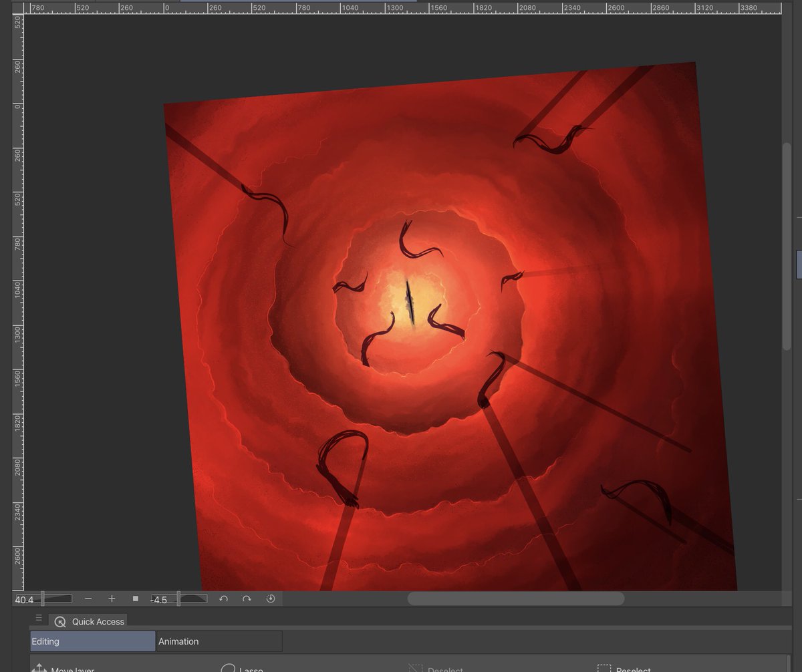Click the vertical canvas scrollbar thumb
The image size is (802, 672).
click(787, 244)
